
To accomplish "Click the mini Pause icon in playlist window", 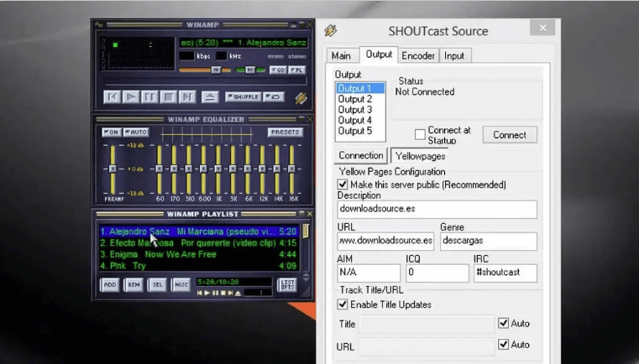I will point(215,293).
